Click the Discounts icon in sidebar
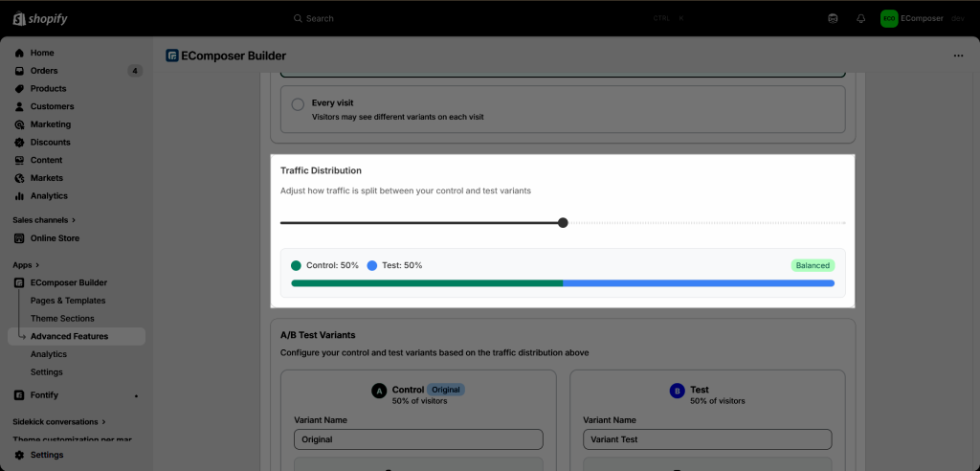 [x=19, y=143]
